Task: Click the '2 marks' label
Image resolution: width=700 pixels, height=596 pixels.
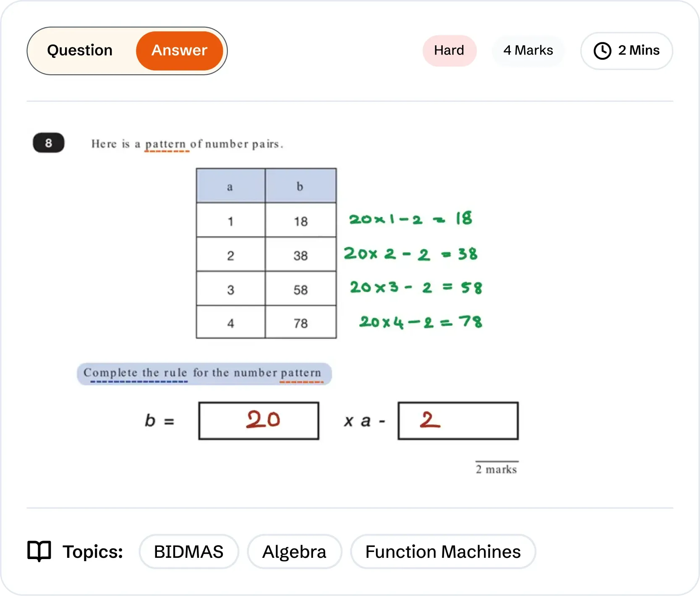Action: pos(496,469)
